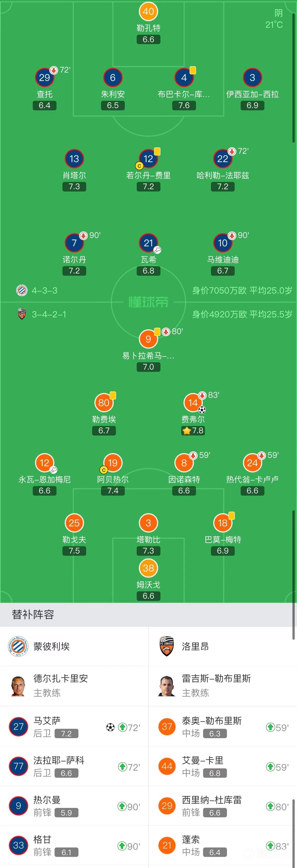Open substitute number 27 马艾萨 jersey icon
Screen dimensions: 297x868
pyautogui.click(x=19, y=726)
